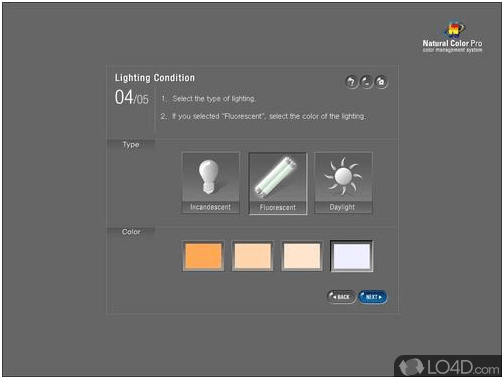
Task: Pick the cool bluish-white lighting color
Action: pyautogui.click(x=352, y=256)
